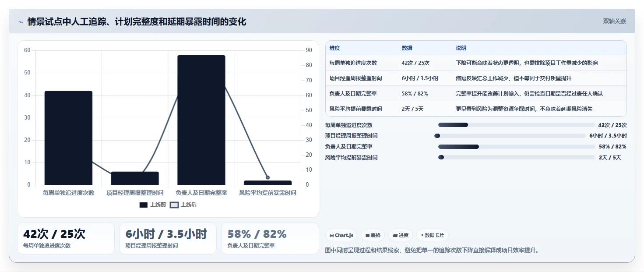644x272 pixels.
Task: Click the right axis value 90
Action: coord(309,50)
